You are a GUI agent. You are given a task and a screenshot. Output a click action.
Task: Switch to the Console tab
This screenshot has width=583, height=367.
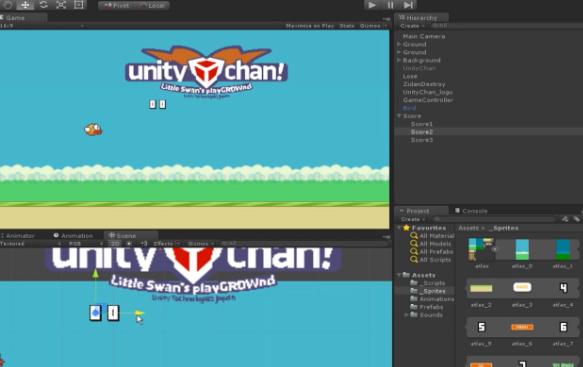471,211
